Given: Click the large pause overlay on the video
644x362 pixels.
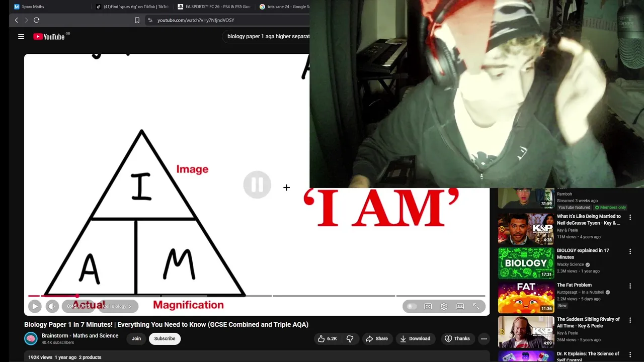Looking at the screenshot, I should (257, 185).
